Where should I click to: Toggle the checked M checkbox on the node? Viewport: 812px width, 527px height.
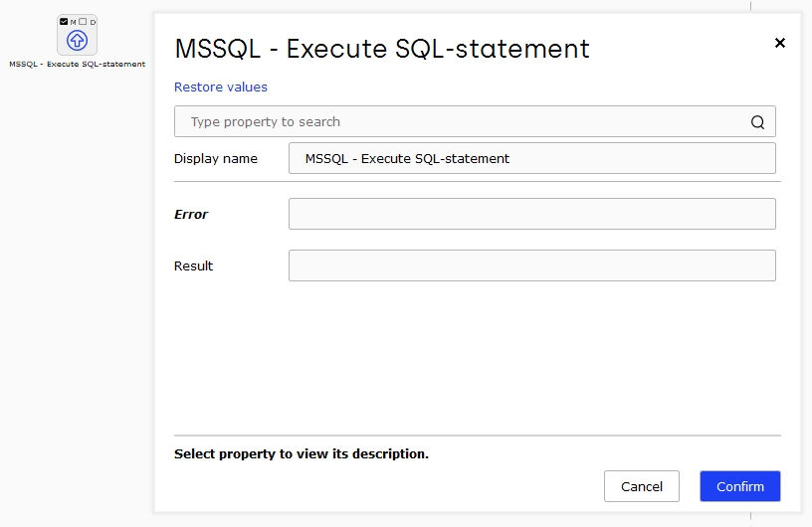(64, 22)
